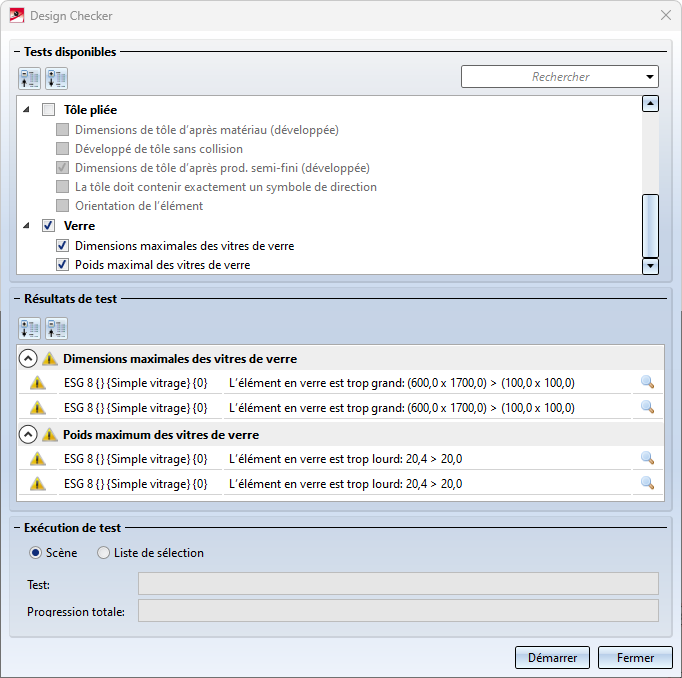Click the collapse-all icon under Résultats de test
Screen dimensions: 682x678
pyautogui.click(x=56, y=328)
